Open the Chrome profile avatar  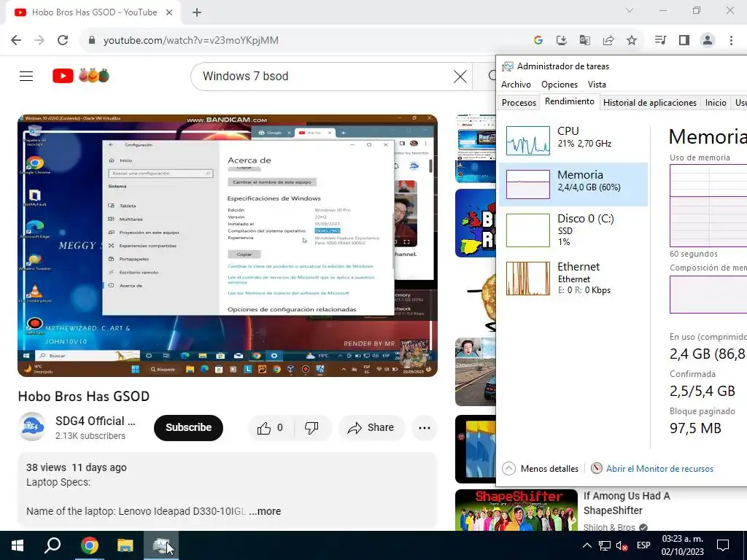click(x=708, y=40)
